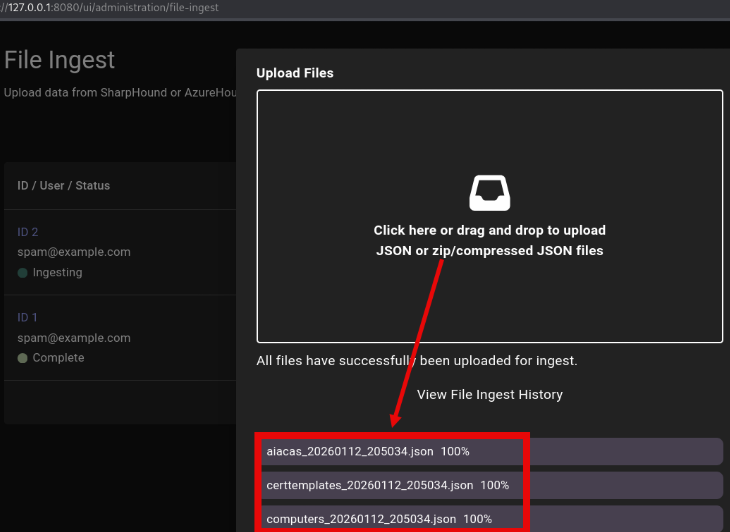Click the Upload Files dialog title

click(295, 73)
